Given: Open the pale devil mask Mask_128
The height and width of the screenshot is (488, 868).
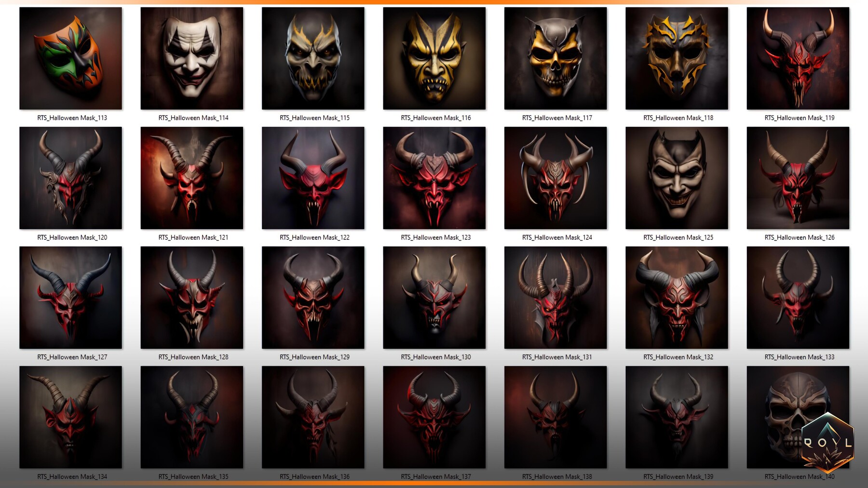Looking at the screenshot, I should tap(191, 298).
